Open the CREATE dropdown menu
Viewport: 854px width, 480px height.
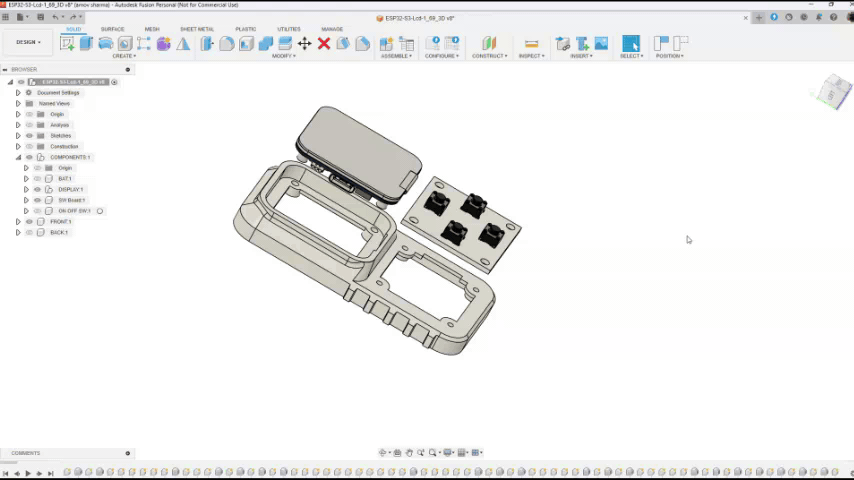(124, 56)
